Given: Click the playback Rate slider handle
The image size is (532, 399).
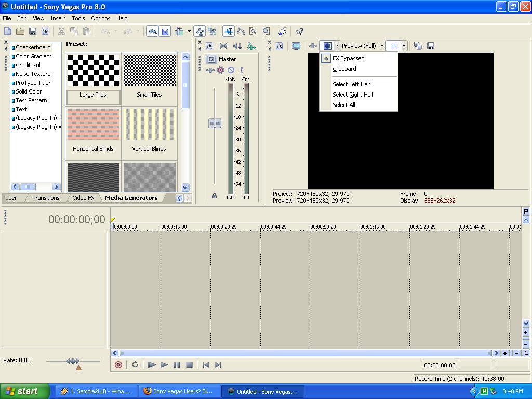Looking at the screenshot, I should (73, 361).
